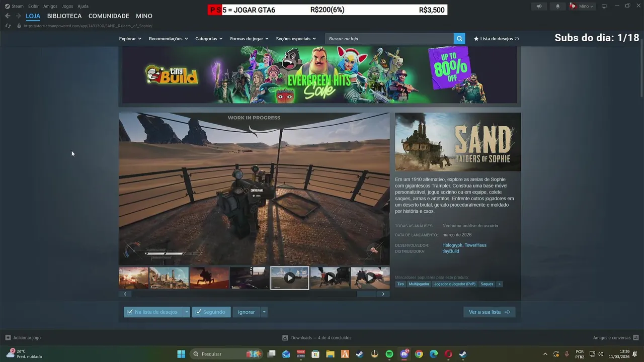Open the Explorar dropdown menu
Screen dimensions: 644x362
(x=130, y=39)
